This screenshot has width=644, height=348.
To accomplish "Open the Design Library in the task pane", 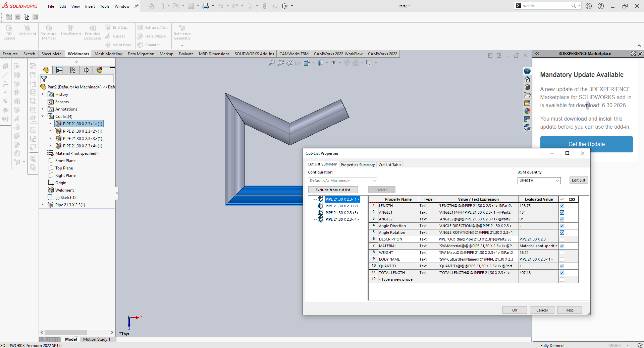I will click(527, 87).
